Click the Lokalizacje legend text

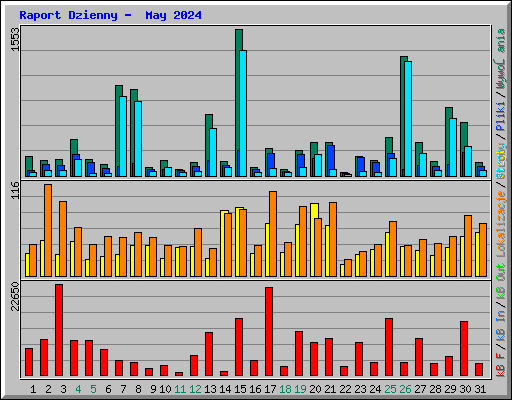500,224
